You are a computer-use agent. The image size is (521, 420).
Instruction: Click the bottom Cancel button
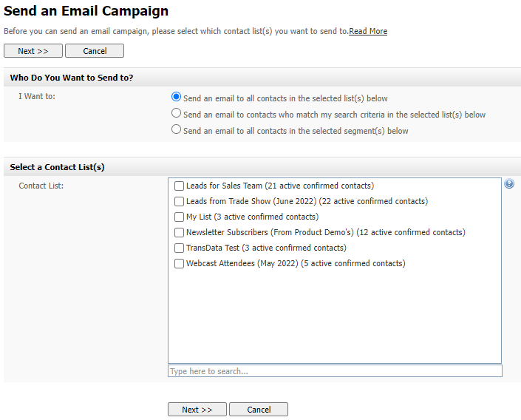click(x=259, y=410)
